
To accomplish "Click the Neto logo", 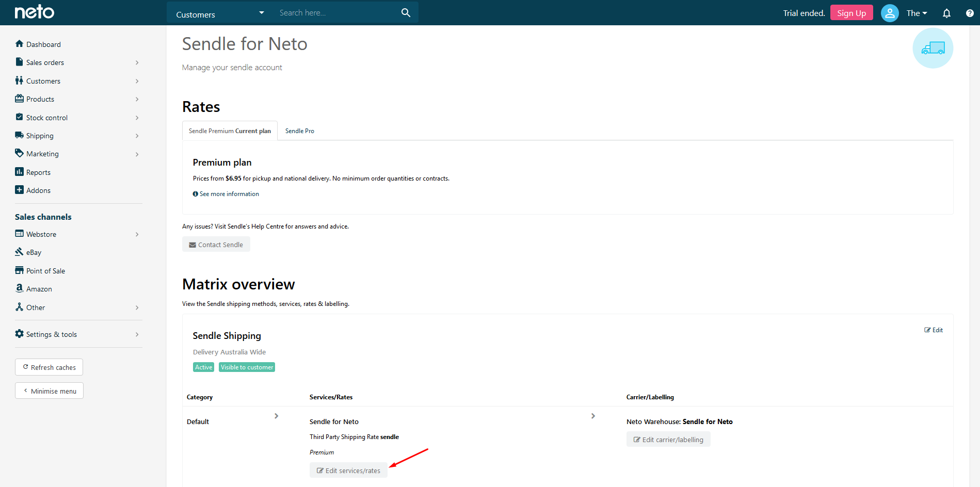I will (34, 12).
